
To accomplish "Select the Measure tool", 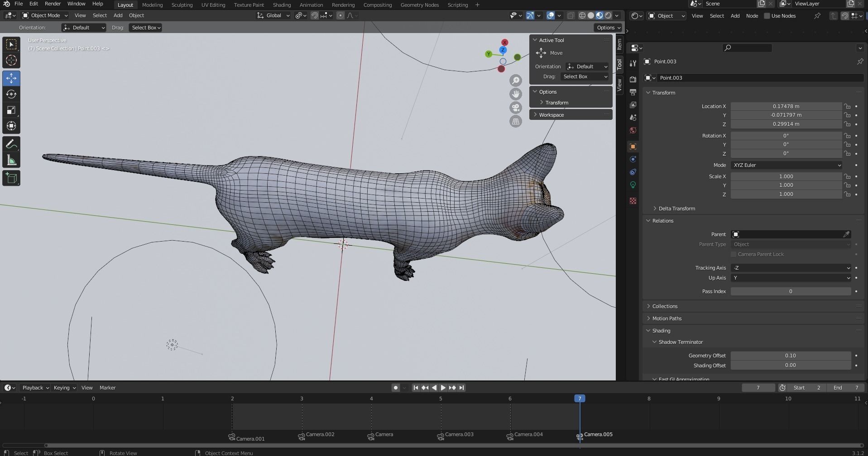I will (x=11, y=160).
